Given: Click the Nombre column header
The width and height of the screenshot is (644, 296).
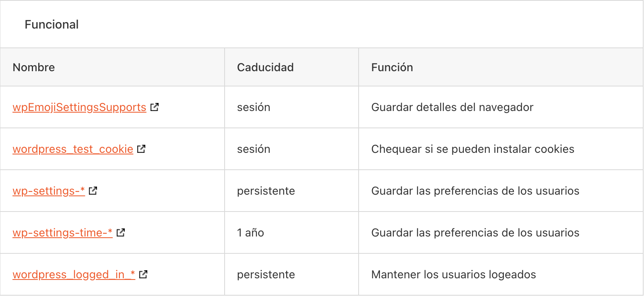Looking at the screenshot, I should [x=112, y=67].
